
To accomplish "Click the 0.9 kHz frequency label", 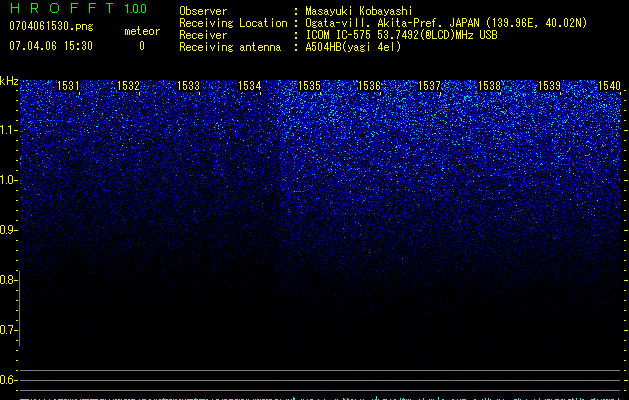I will (x=8, y=230).
